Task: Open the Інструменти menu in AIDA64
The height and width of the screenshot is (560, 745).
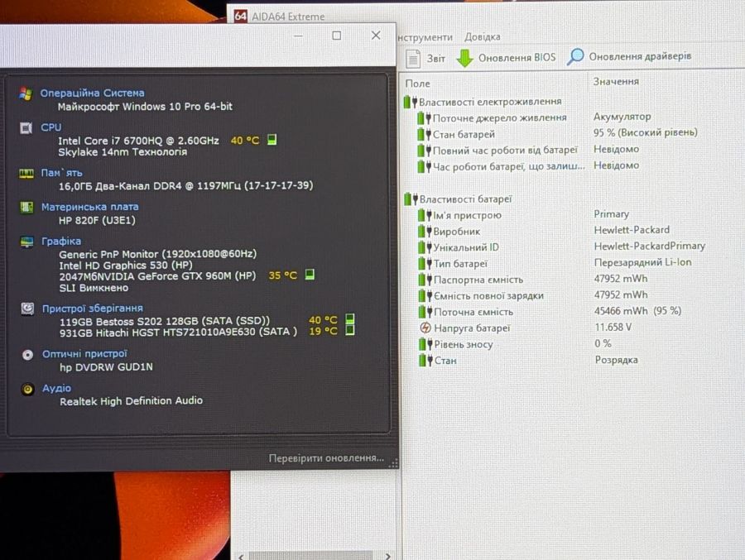Action: [425, 37]
